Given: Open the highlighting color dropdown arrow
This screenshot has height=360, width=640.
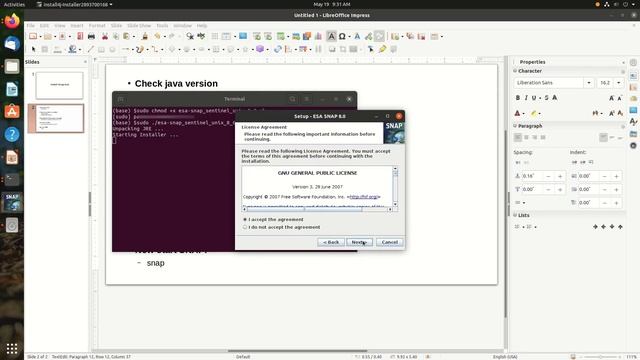Looking at the screenshot, I should 540,113.
